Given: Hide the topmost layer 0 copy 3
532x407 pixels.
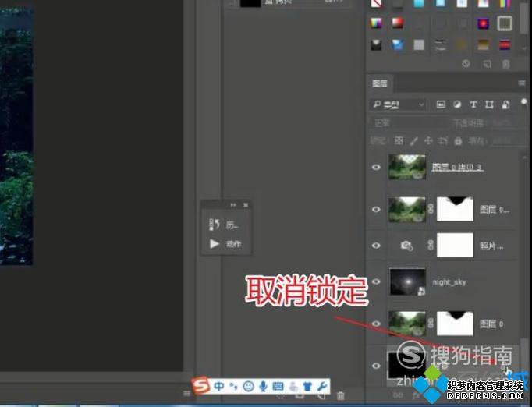Looking at the screenshot, I should coord(376,167).
